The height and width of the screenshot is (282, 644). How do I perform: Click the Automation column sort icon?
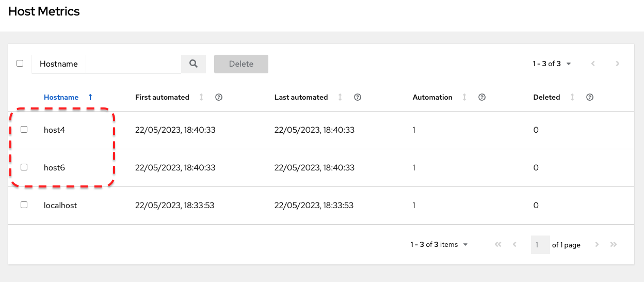coord(464,97)
